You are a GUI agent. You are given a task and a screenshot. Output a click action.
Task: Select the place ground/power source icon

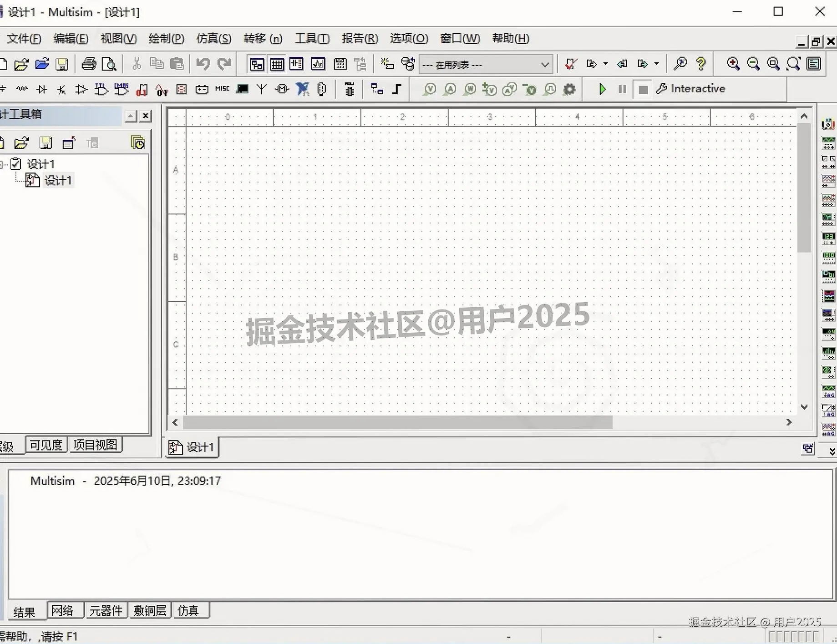click(4, 89)
